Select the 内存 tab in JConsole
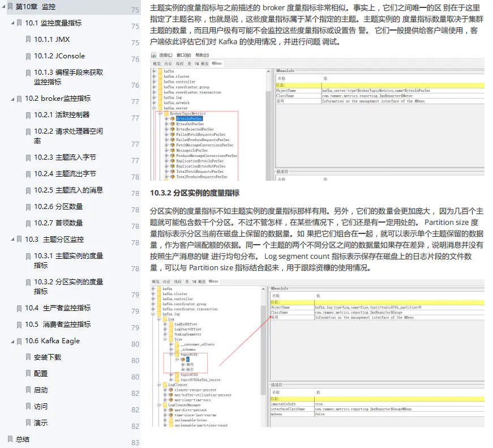This screenshot has width=493, height=448. (168, 64)
